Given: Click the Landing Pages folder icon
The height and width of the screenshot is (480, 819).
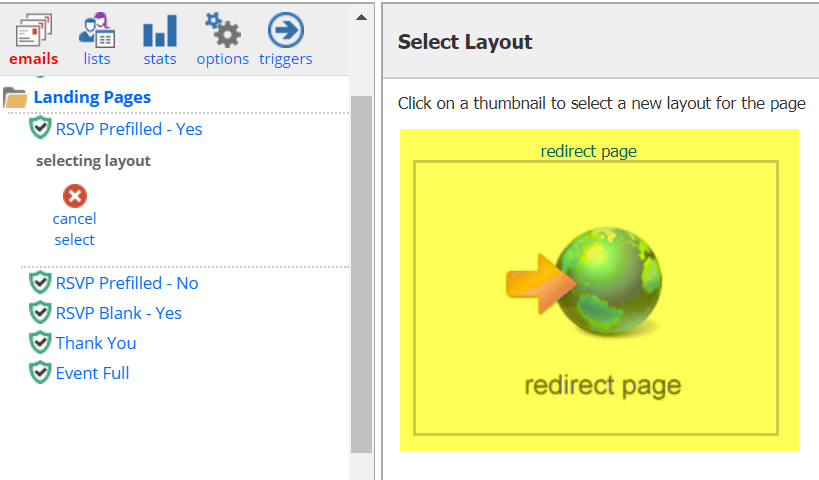Looking at the screenshot, I should 15,98.
